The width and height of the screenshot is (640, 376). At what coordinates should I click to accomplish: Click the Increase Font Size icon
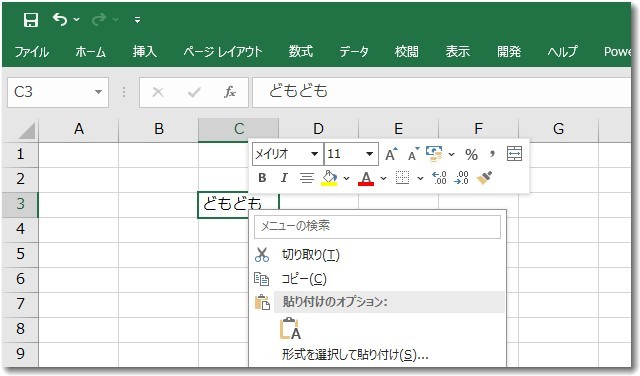391,154
